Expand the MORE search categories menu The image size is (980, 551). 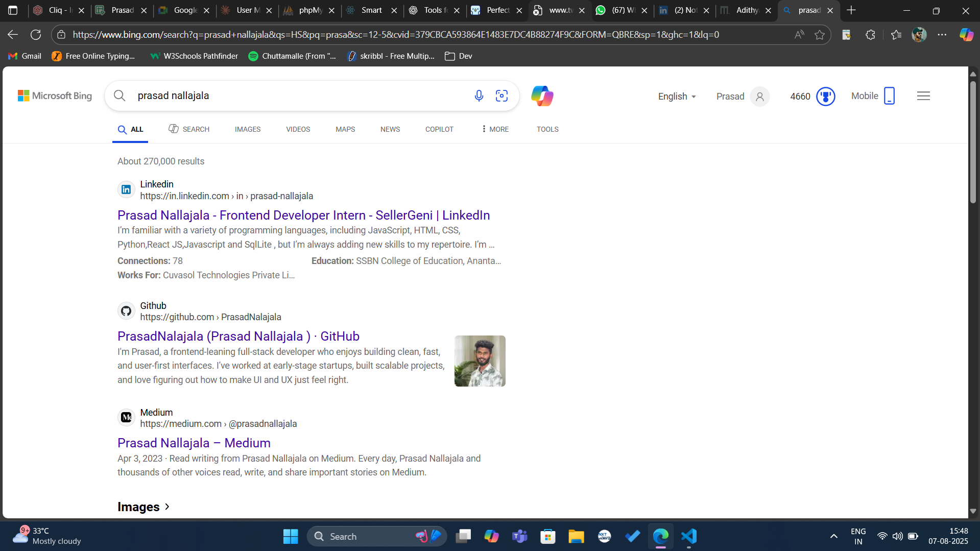coord(495,129)
